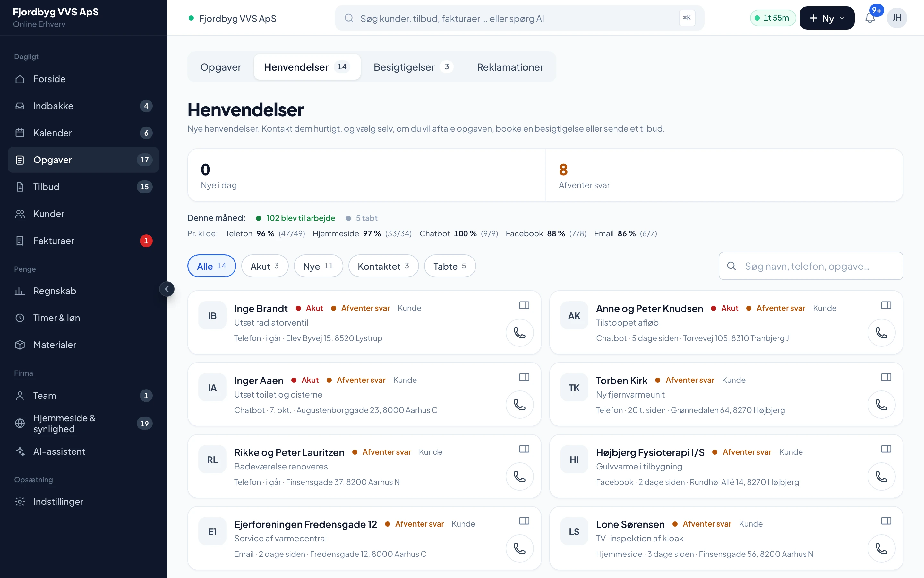
Task: Go to Indbakke in the sidebar
Action: (83, 106)
